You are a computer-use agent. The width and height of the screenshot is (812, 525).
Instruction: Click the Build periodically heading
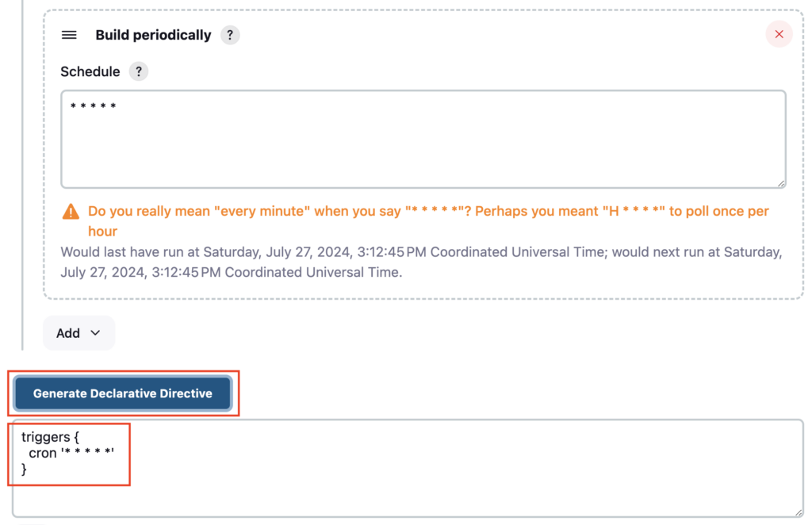pyautogui.click(x=153, y=35)
